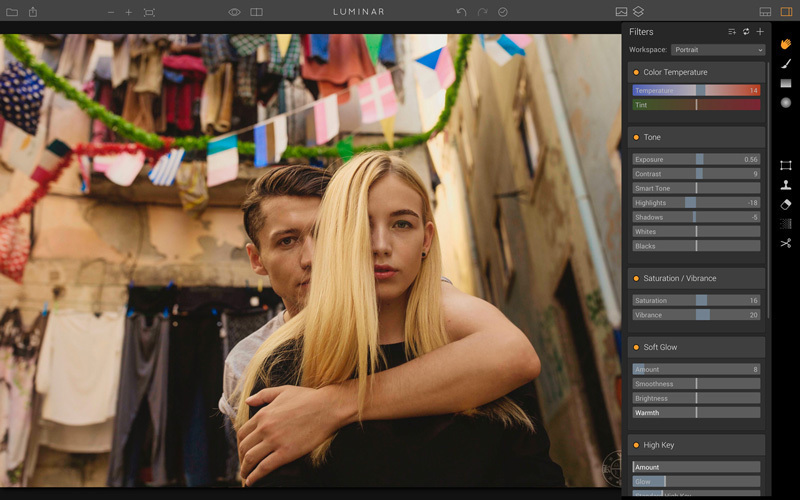The width and height of the screenshot is (800, 500).
Task: Open the filters preset list icon
Action: (732, 32)
